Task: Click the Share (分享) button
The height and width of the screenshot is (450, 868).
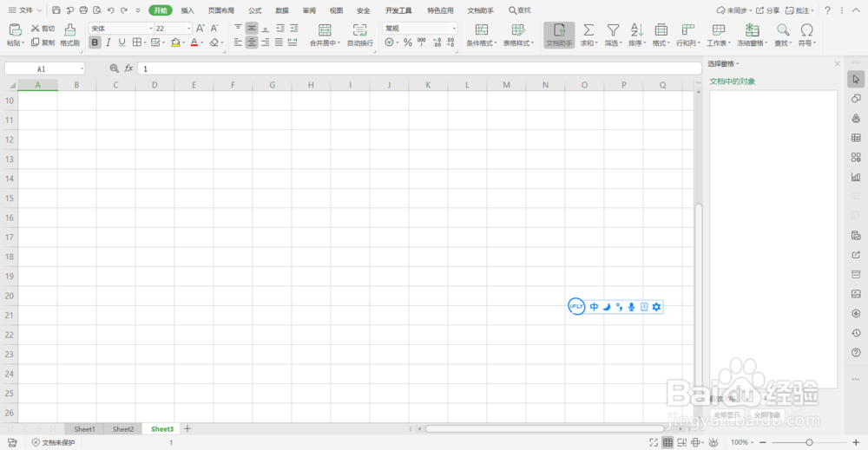Action: tap(768, 10)
